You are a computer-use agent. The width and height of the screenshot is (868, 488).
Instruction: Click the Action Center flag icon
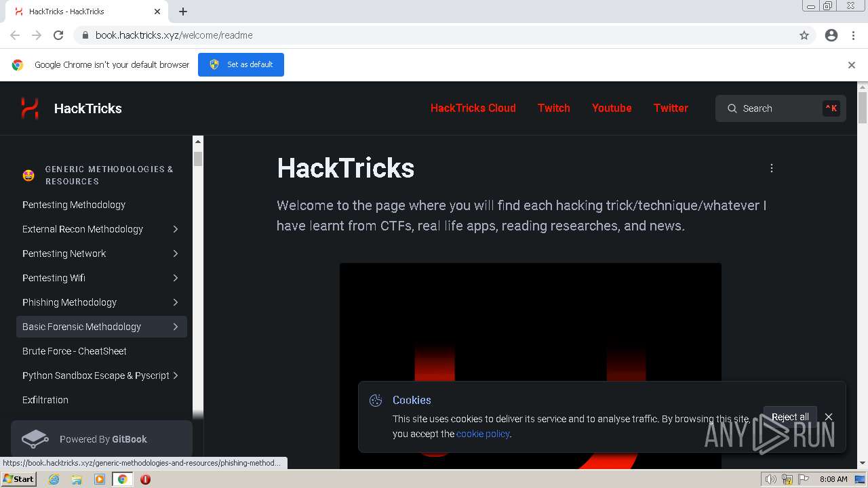coord(805,479)
